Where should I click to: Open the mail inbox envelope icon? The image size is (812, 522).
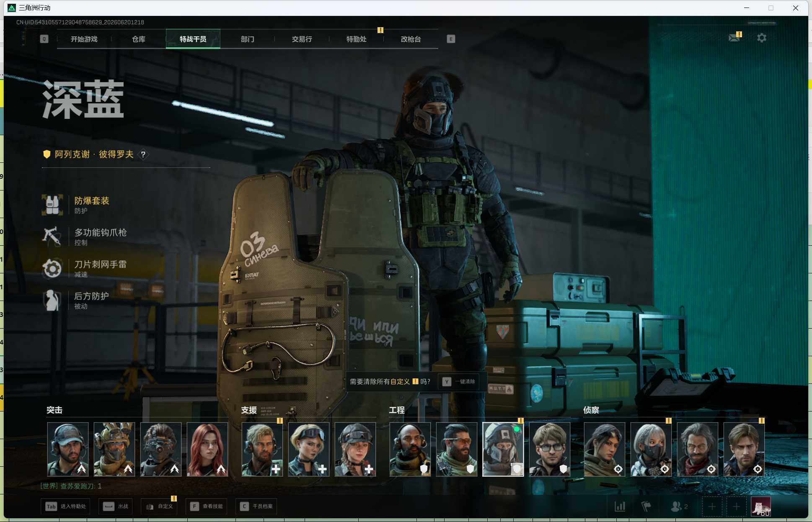point(734,38)
